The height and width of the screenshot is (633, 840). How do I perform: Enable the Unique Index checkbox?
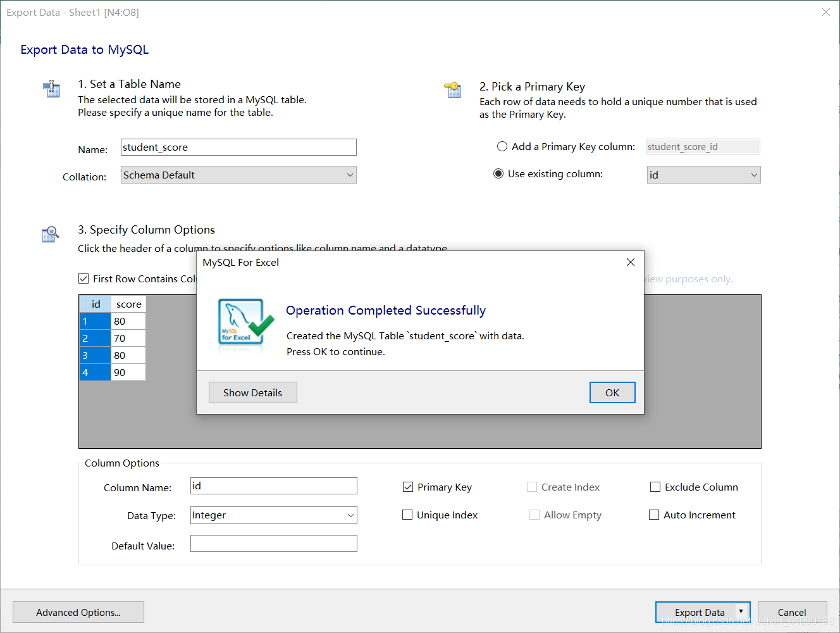pyautogui.click(x=407, y=515)
